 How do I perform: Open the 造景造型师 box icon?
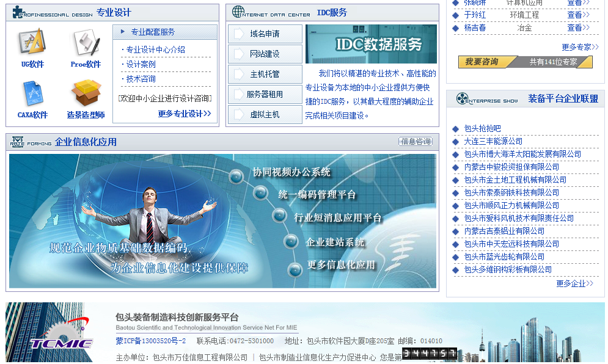86,93
